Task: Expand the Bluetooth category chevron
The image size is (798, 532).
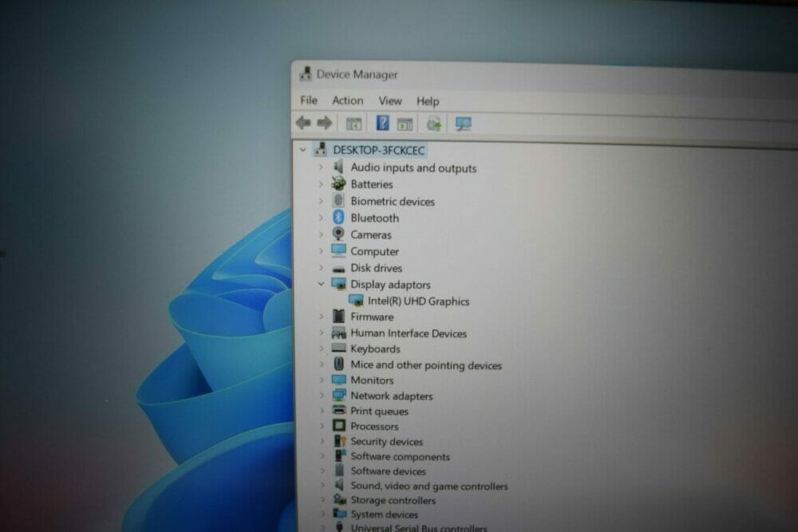Action: pyautogui.click(x=321, y=218)
